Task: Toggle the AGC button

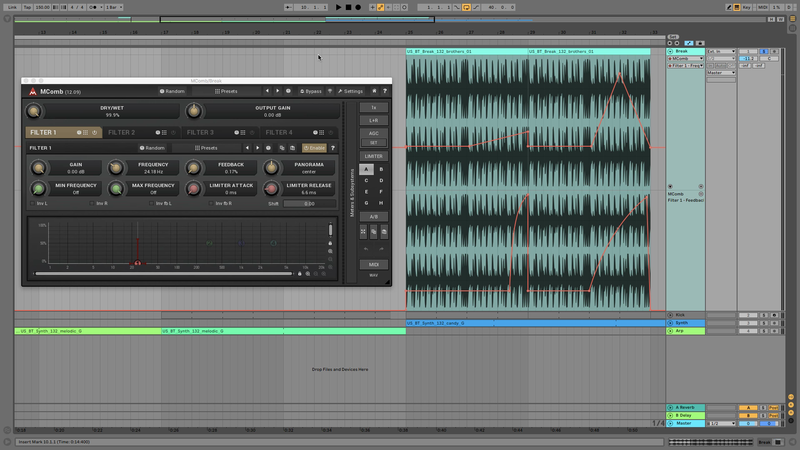Action: [373, 133]
